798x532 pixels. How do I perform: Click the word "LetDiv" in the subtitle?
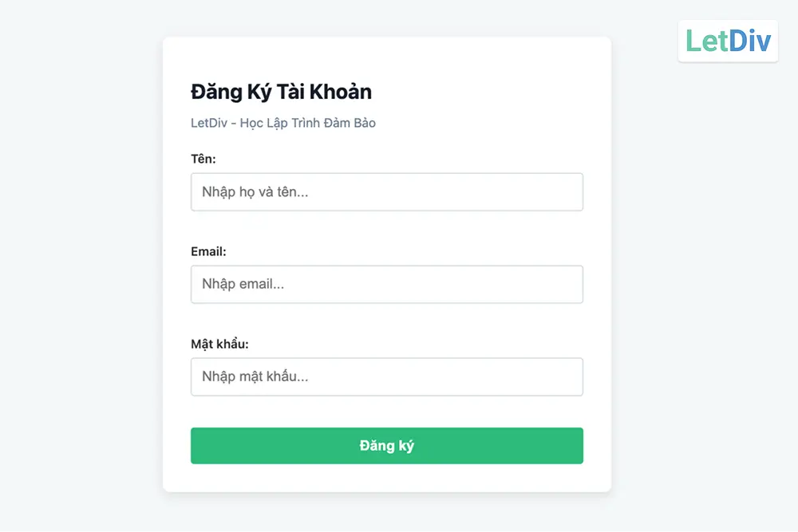208,123
